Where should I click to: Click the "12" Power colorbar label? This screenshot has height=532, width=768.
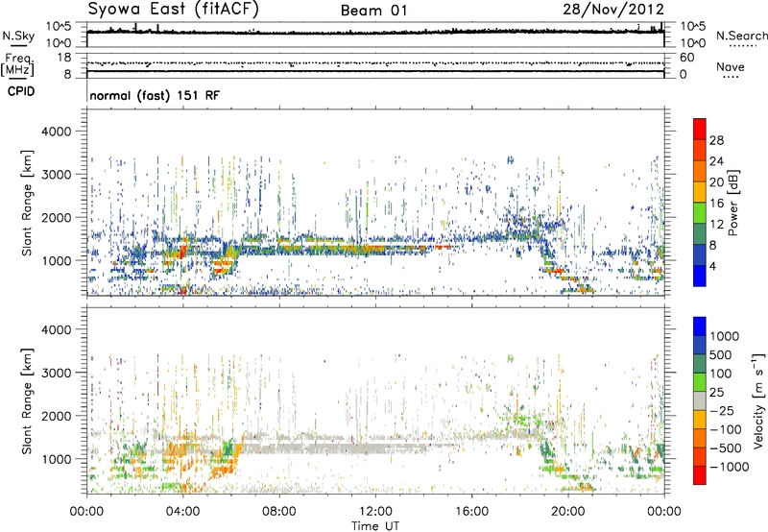tap(716, 225)
